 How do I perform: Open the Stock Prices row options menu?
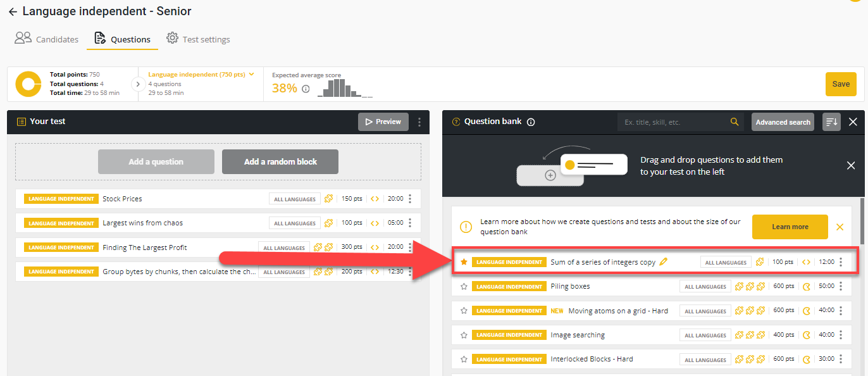(410, 199)
